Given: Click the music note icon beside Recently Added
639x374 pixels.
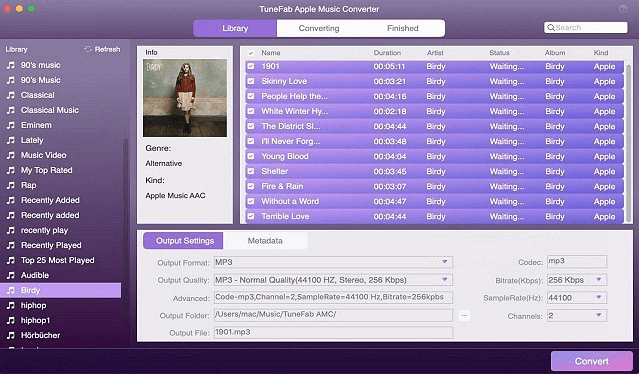Looking at the screenshot, I should tap(11, 200).
